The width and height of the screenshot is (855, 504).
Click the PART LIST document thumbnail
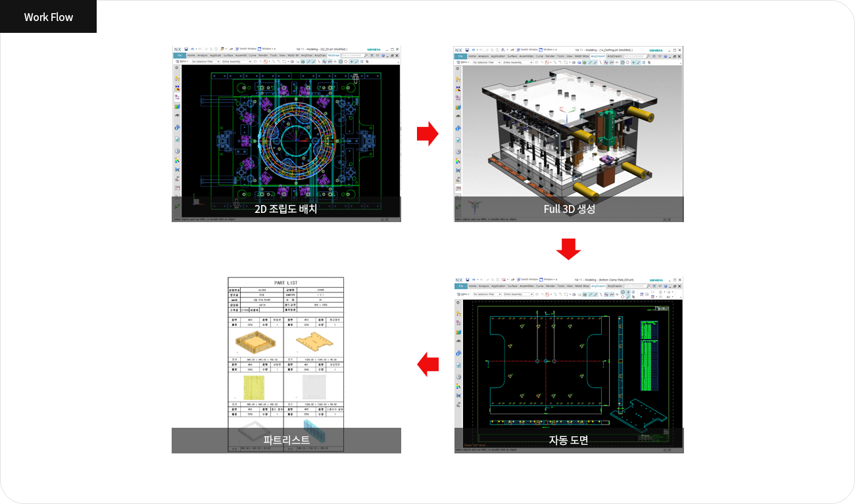[286, 365]
